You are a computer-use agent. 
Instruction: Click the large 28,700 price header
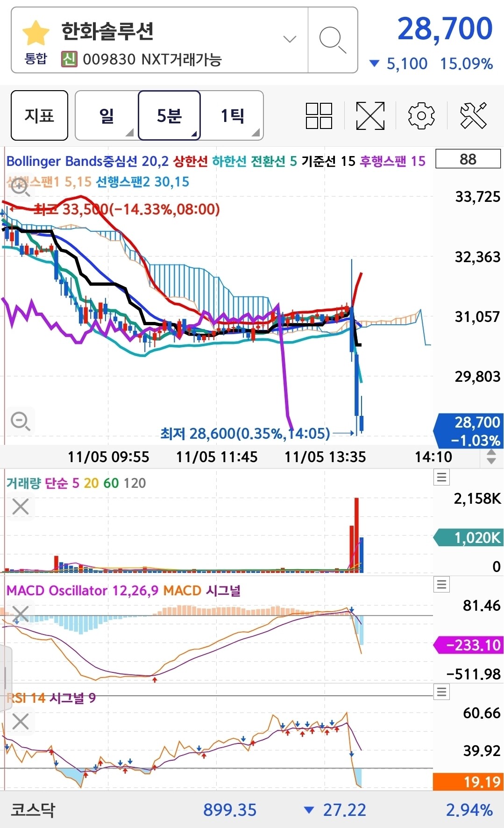point(445,29)
